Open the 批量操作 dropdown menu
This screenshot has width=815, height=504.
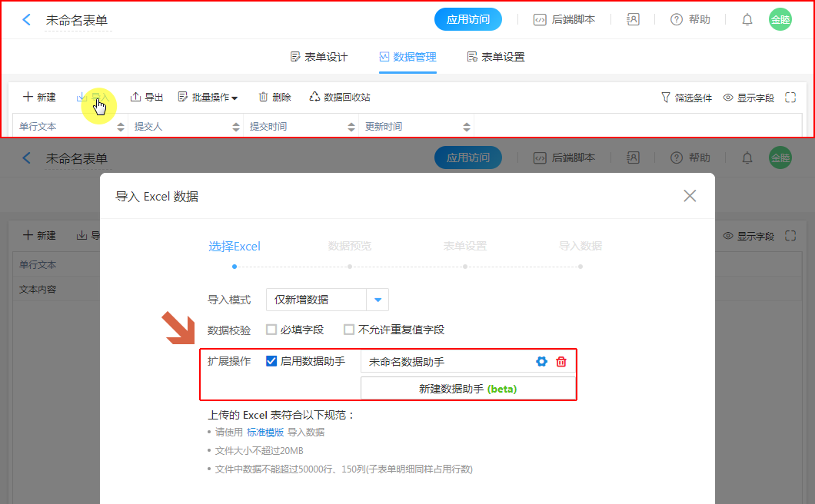(208, 98)
